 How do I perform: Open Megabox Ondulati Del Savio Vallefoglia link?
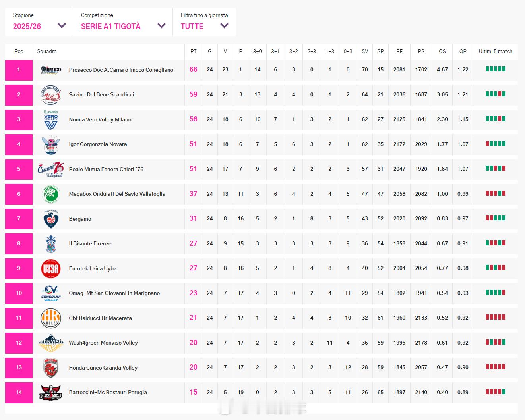point(117,194)
